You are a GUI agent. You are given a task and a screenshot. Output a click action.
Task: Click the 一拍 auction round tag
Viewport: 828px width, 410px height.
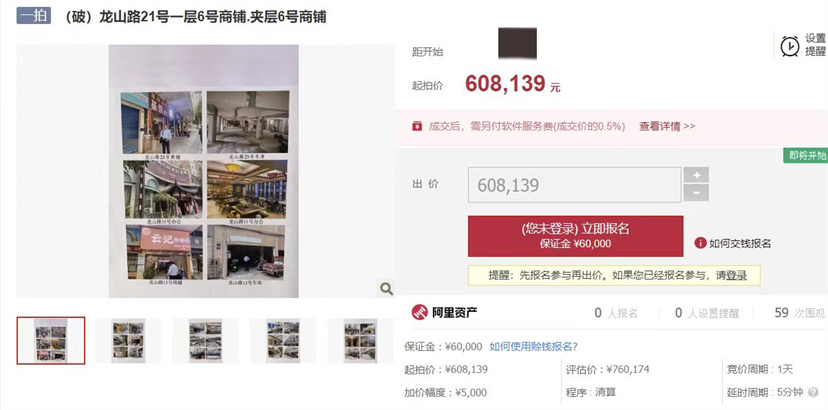point(33,16)
